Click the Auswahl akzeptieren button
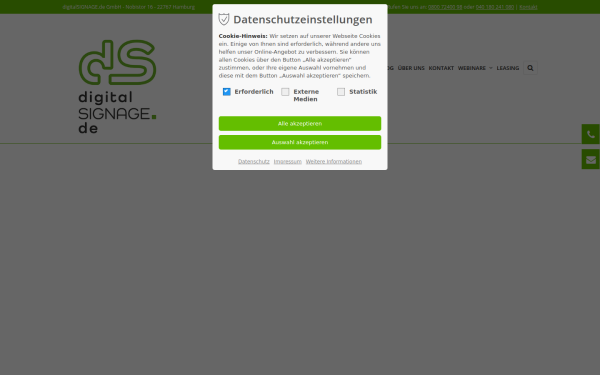 [x=300, y=142]
